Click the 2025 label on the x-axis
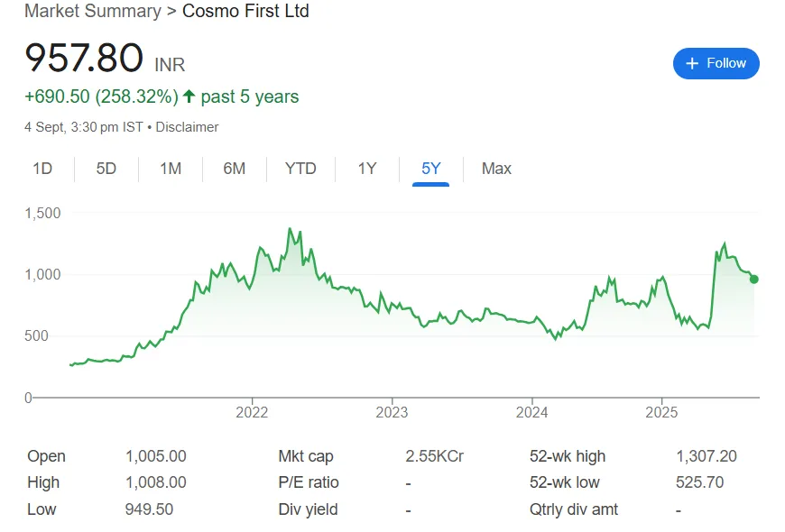Screen dimensions: 785x532 [x=661, y=413]
